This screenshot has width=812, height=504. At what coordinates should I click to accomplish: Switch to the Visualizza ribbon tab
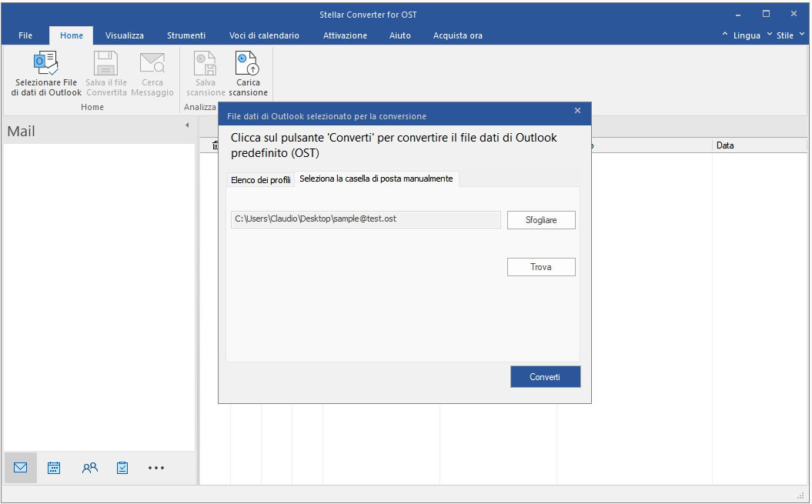point(125,35)
